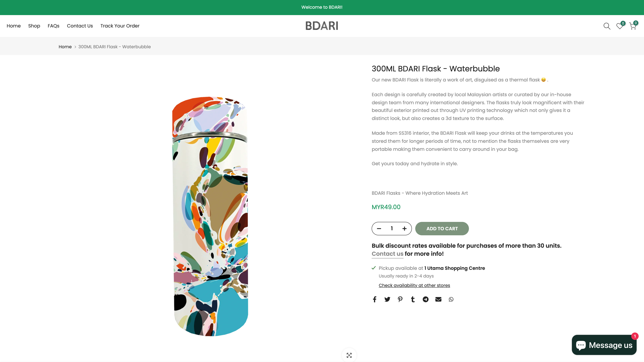Share the flask on Facebook
Screen dimensions: 644x362
[374, 299]
